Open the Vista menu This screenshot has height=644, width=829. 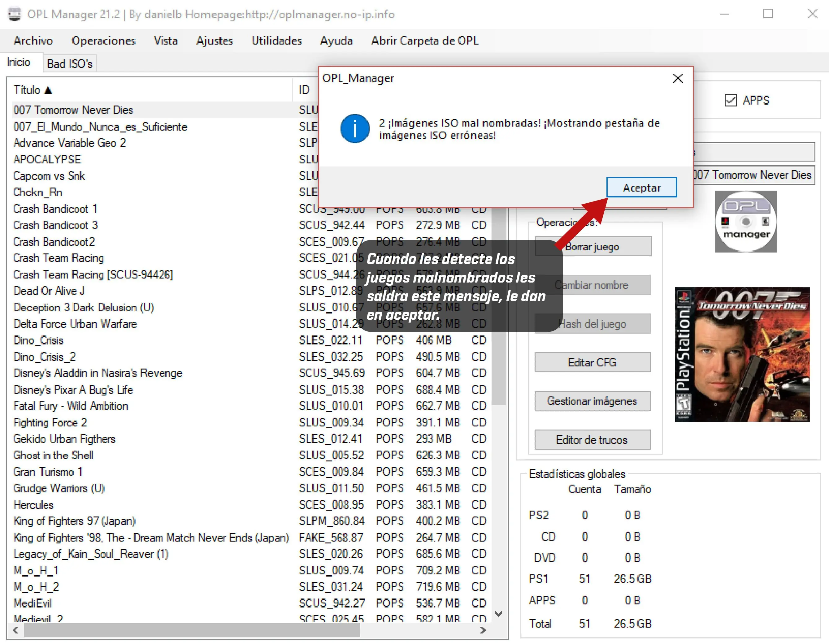point(166,40)
